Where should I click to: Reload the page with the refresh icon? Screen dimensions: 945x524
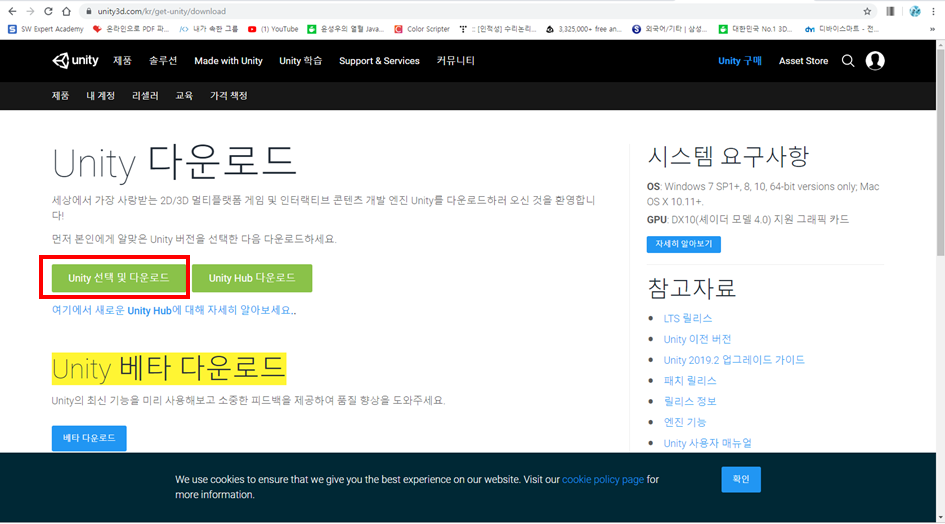[x=48, y=11]
